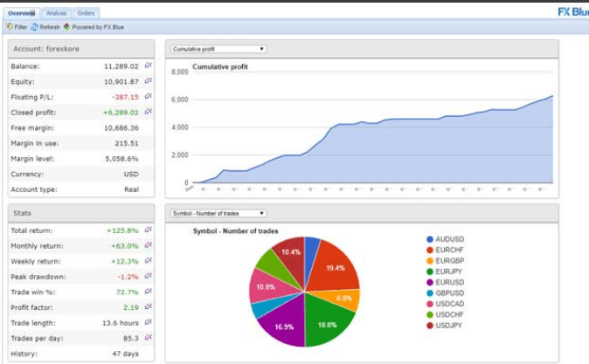Image resolution: width=589 pixels, height=364 pixels.
Task: Expand the Symbol - Number of trades dropdown
Action: pyautogui.click(x=218, y=213)
